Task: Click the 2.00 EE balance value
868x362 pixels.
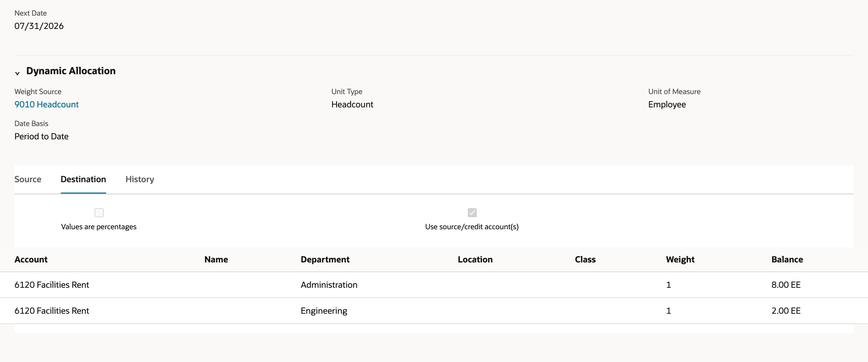Action: point(786,311)
